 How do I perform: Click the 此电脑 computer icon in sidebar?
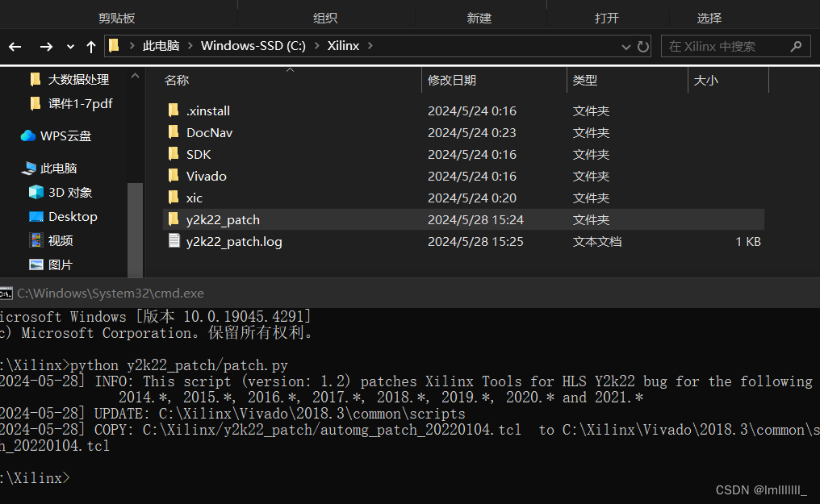29,169
